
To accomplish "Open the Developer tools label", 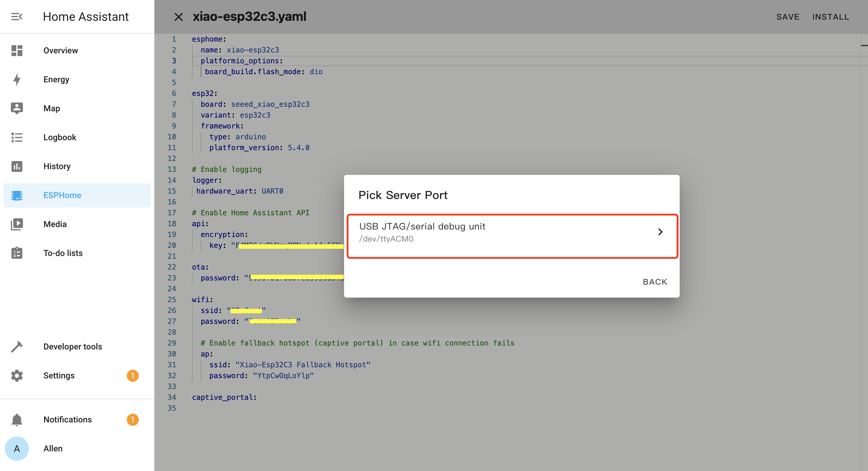I will click(73, 347).
